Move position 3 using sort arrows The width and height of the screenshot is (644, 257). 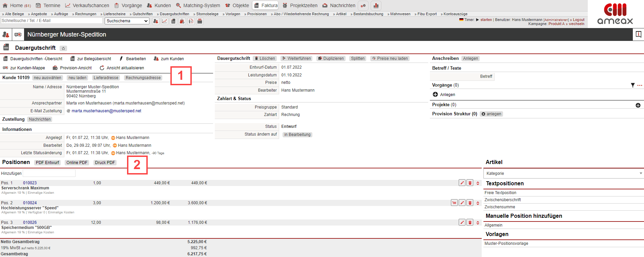click(478, 223)
